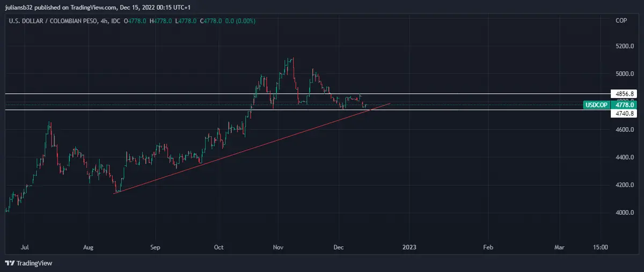Click the COP currency label
This screenshot has height=272, width=644.
click(621, 21)
